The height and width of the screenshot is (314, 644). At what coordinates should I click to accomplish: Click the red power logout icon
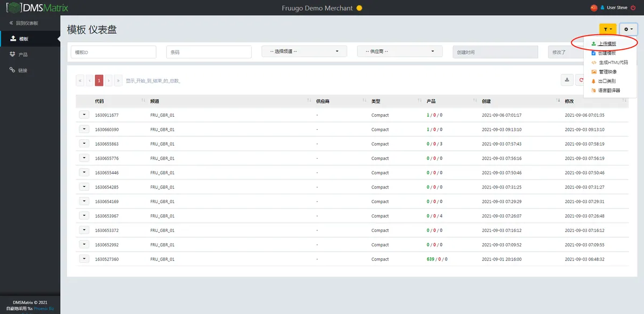(634, 8)
